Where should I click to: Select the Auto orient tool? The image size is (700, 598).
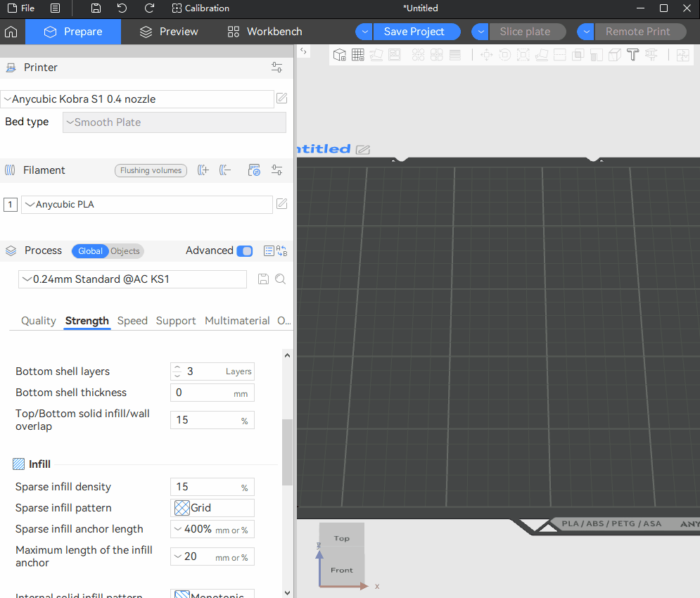[x=376, y=55]
